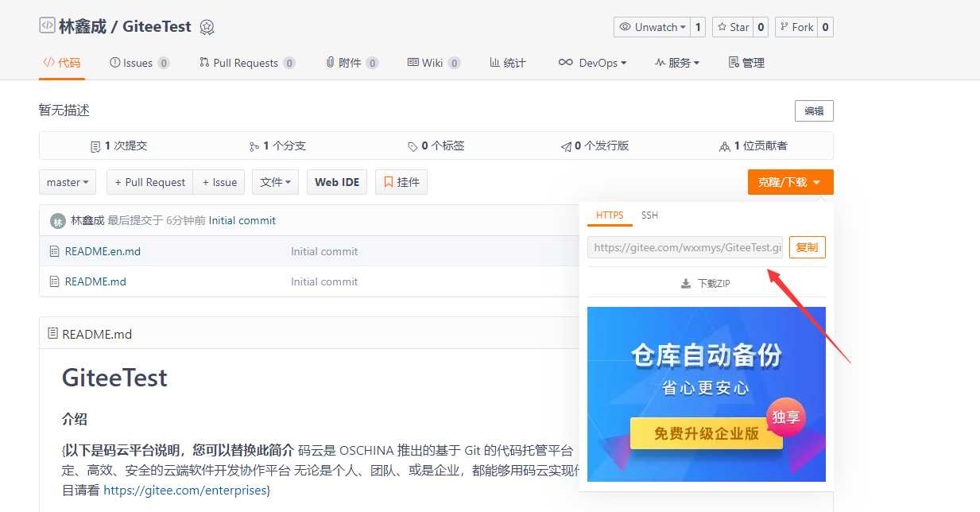Click the 林鑫成 commit author avatar
This screenshot has width=980, height=512.
point(57,221)
